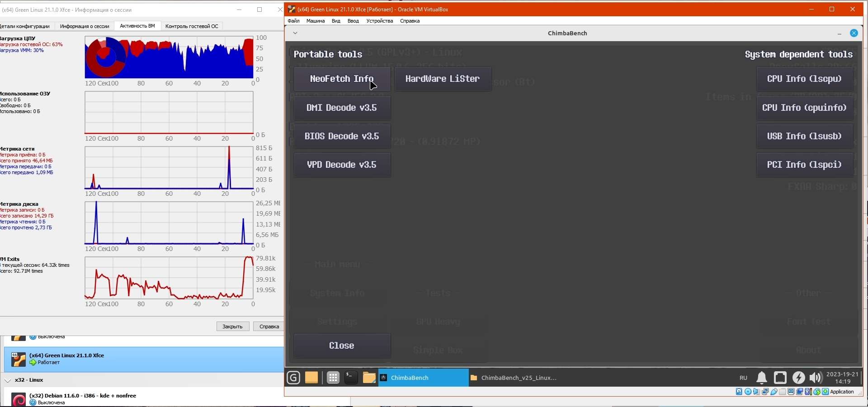Click the rounded square tray icon beside the bell
The image size is (868, 407).
(780, 378)
